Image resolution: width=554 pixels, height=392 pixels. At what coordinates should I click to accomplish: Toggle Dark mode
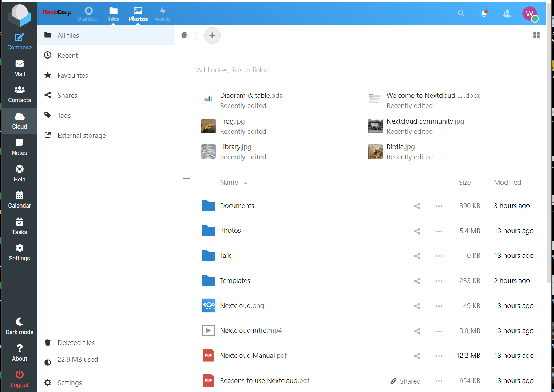pyautogui.click(x=20, y=327)
